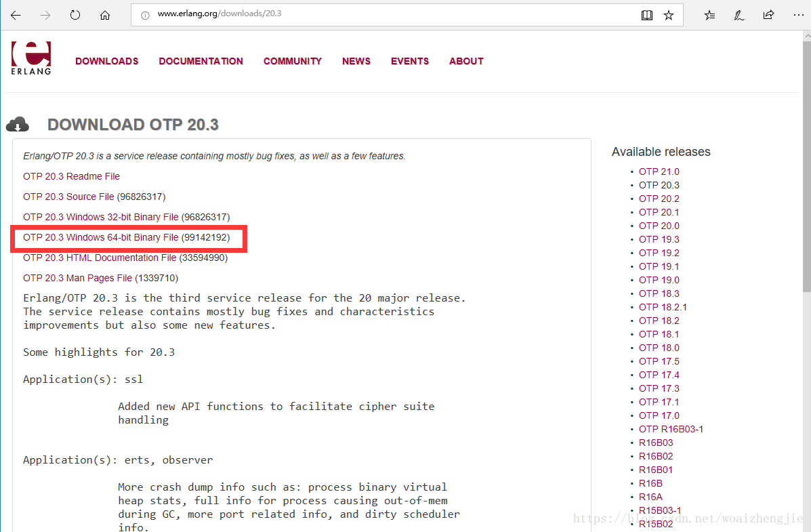Select OTP 17.4 release

point(659,375)
